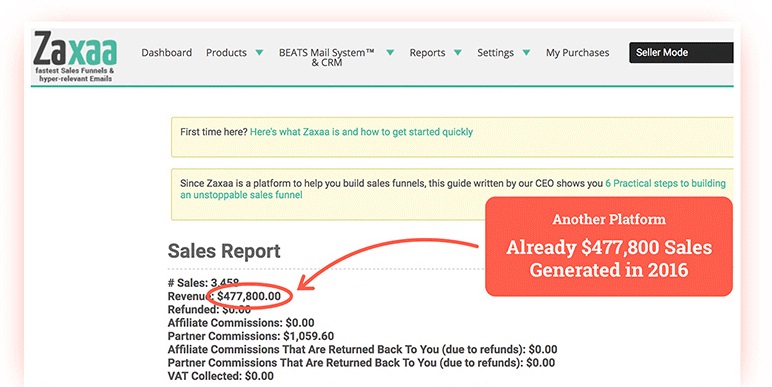Screen dimensions: 772x387
Task: Open the how to get started quickly link
Action: (x=361, y=132)
